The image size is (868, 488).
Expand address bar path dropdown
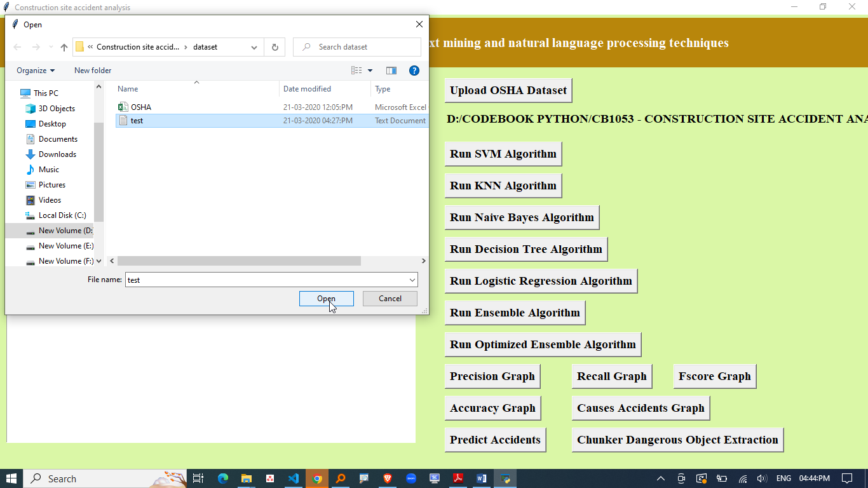click(x=254, y=47)
